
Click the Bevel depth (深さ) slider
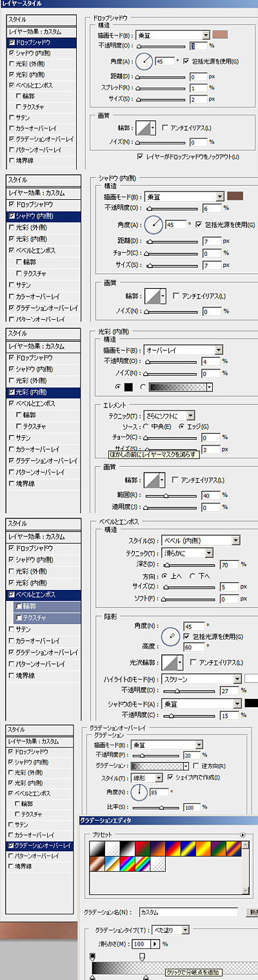(189, 565)
